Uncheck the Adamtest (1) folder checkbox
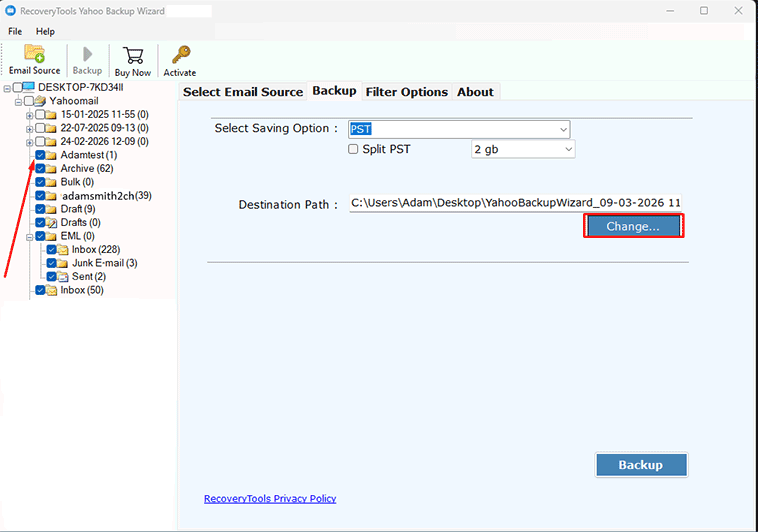The image size is (758, 532). coord(40,155)
